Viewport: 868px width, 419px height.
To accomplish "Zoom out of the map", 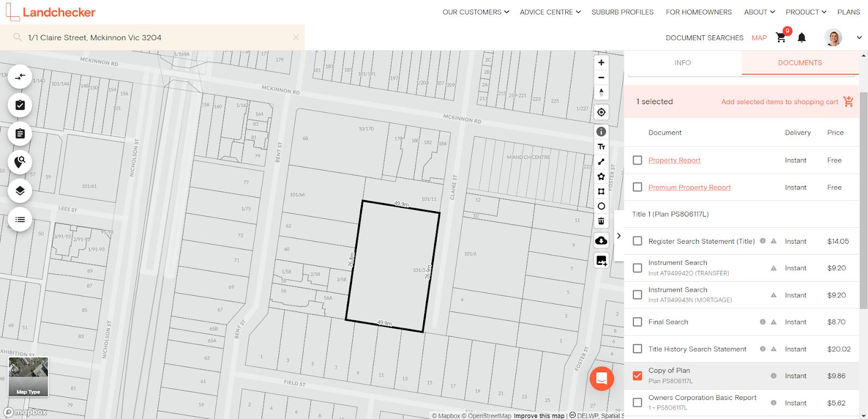I will coord(601,78).
